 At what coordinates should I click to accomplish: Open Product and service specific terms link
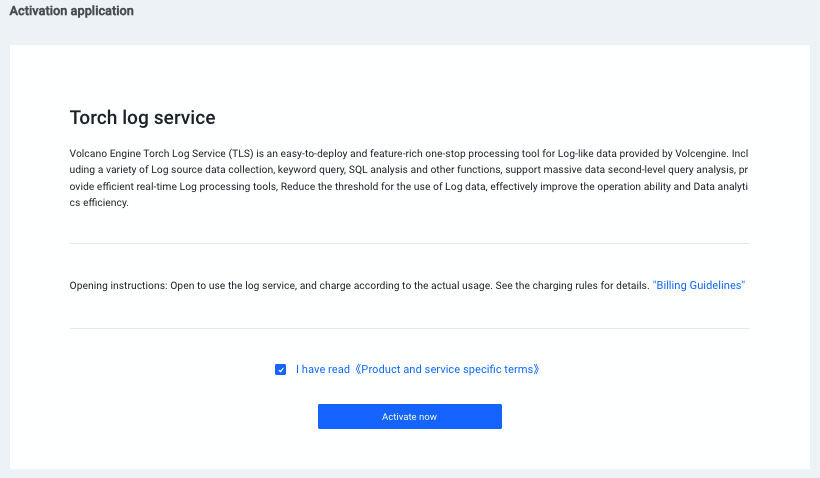pyautogui.click(x=448, y=369)
